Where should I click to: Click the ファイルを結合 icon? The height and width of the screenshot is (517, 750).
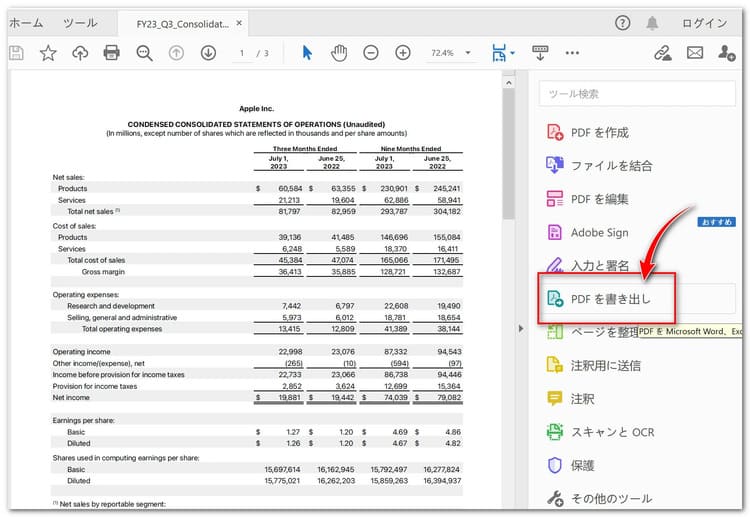[555, 165]
